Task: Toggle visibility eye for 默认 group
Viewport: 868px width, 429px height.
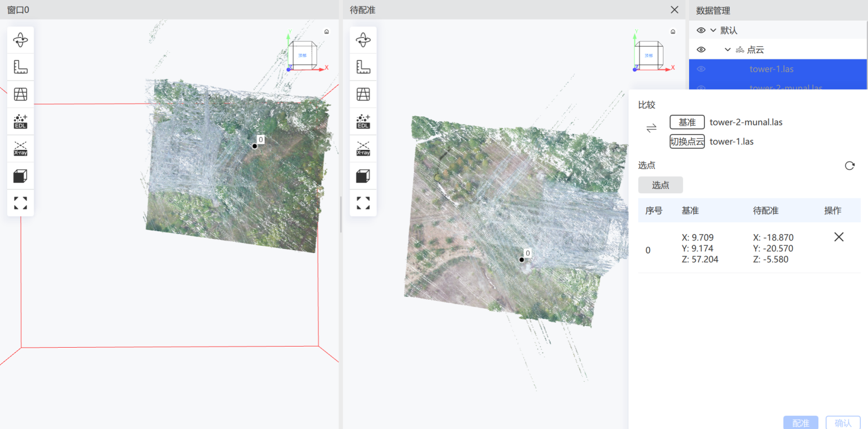Action: tap(701, 30)
